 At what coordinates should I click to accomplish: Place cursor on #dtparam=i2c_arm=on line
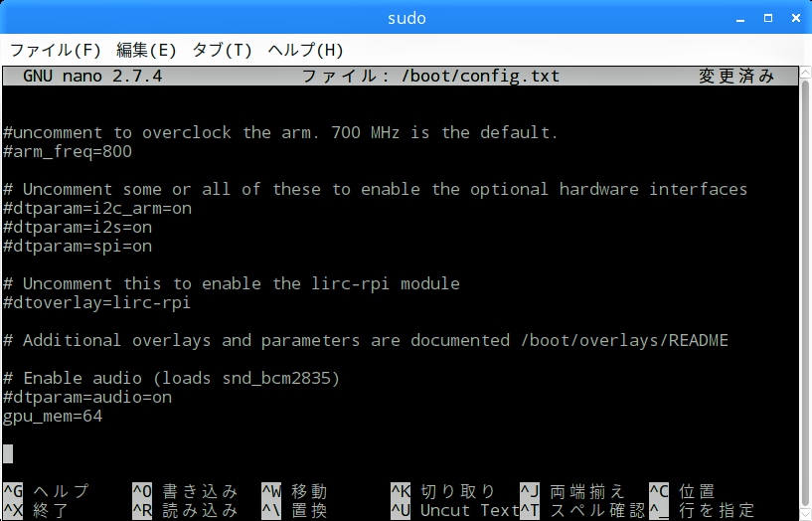97,208
